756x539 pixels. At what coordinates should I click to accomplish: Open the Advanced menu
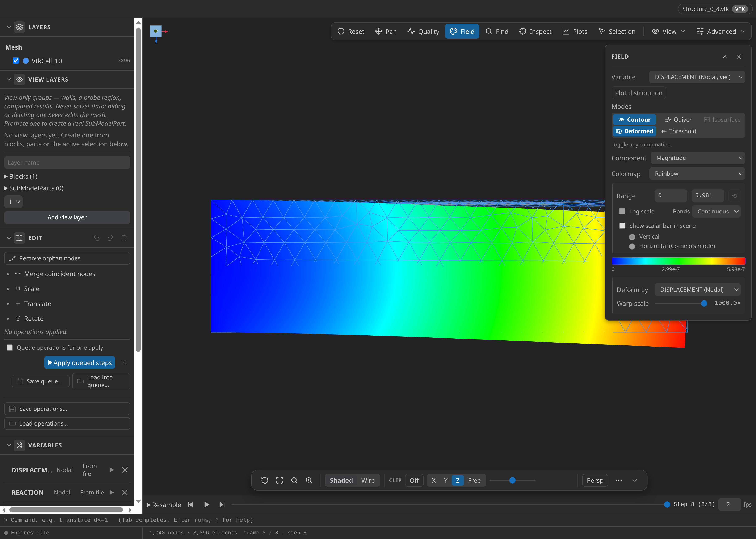[721, 32]
